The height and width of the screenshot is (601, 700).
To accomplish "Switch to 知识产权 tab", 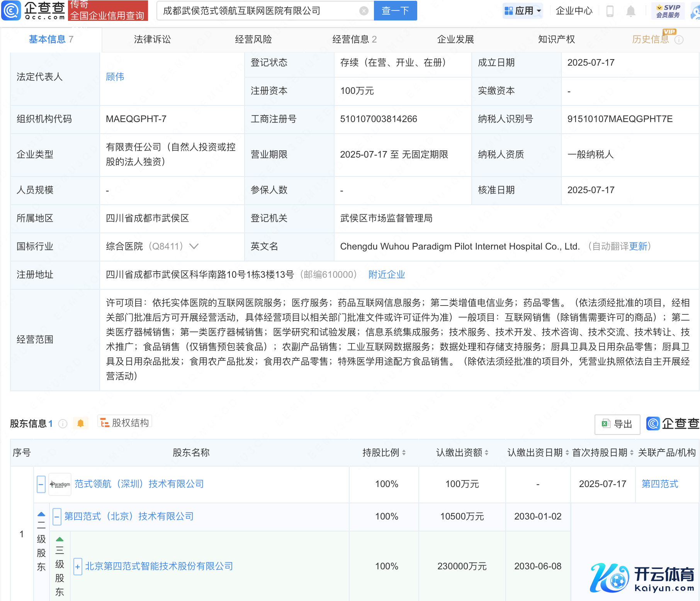I will (556, 39).
